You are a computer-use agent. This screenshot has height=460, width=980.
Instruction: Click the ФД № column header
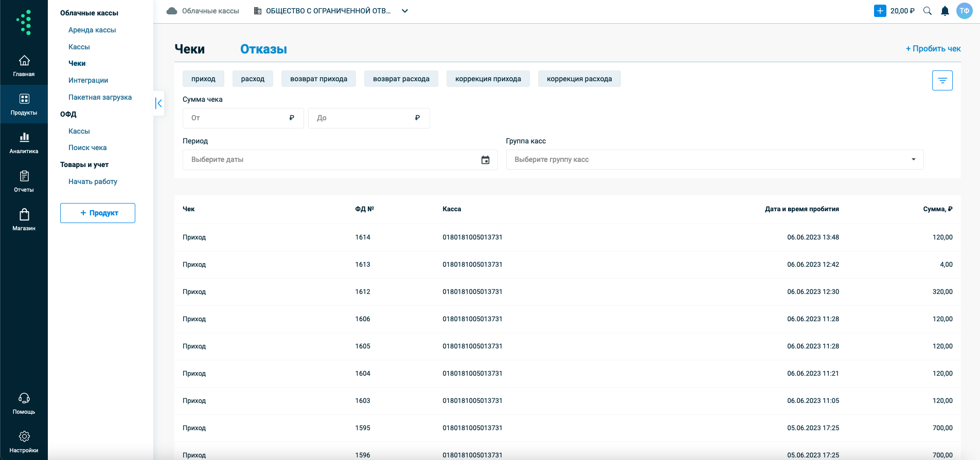(364, 209)
